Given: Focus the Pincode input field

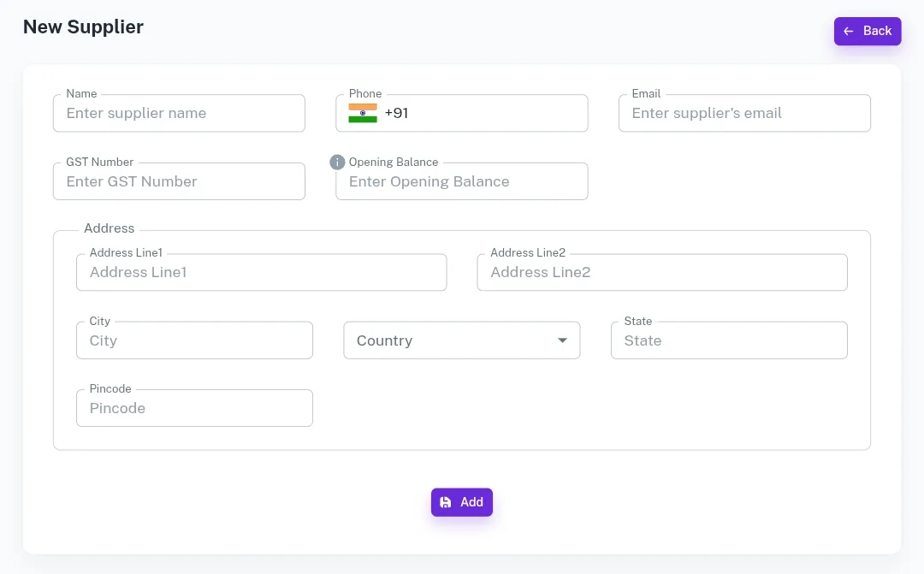Looking at the screenshot, I should click(x=194, y=408).
